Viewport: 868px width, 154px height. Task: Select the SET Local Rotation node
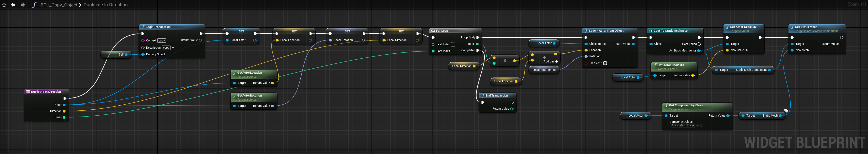tap(347, 36)
